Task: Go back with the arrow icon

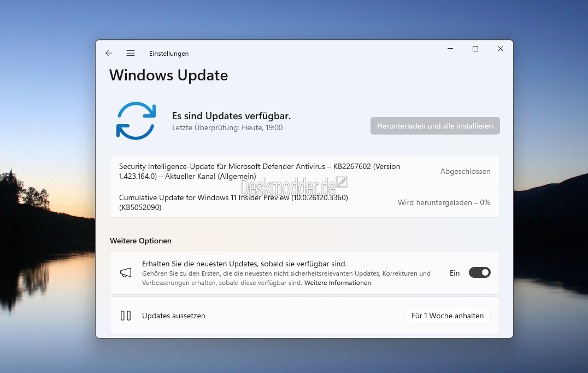Action: [109, 53]
